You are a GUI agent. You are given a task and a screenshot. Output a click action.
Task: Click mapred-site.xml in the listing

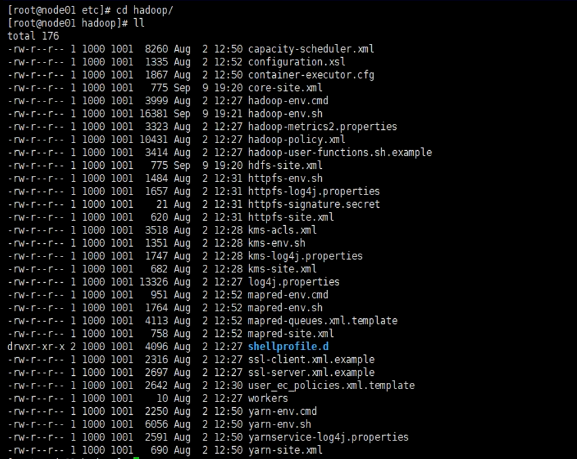point(291,333)
